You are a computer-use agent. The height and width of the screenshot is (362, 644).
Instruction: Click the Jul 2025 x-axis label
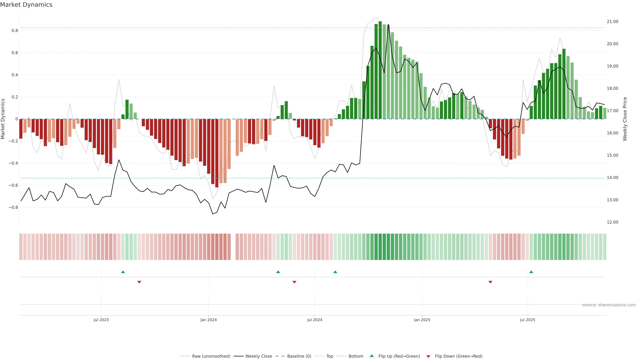[x=527, y=320]
